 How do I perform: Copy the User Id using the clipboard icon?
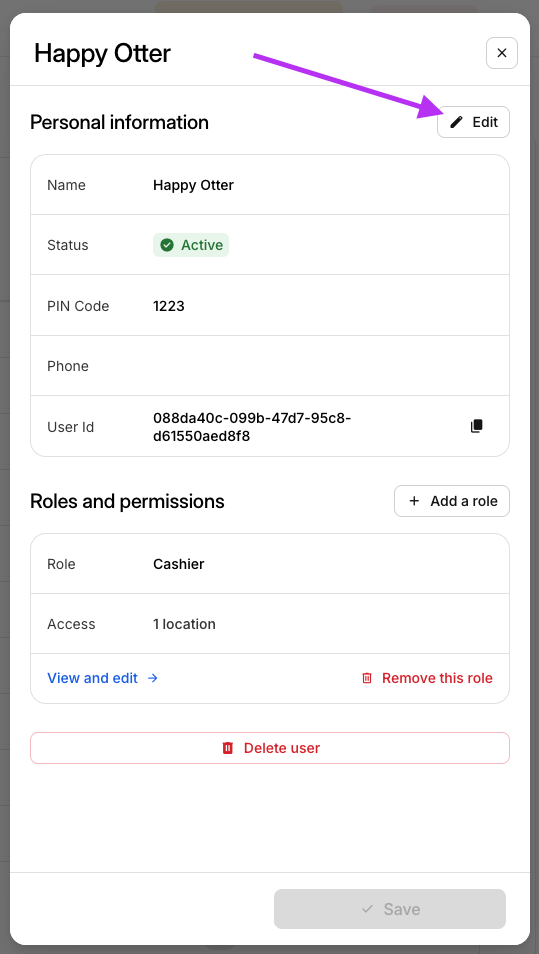(477, 426)
